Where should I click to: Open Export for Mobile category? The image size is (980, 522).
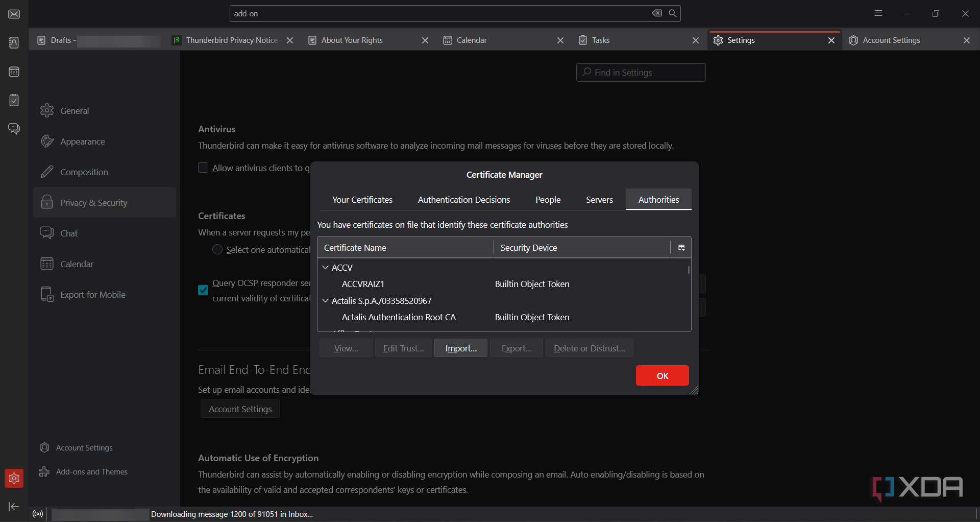coord(104,295)
